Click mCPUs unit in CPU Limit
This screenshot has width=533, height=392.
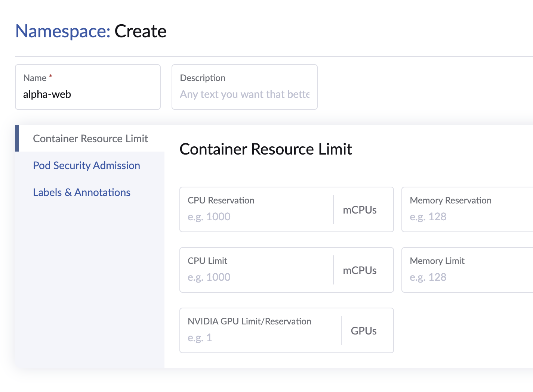click(360, 270)
